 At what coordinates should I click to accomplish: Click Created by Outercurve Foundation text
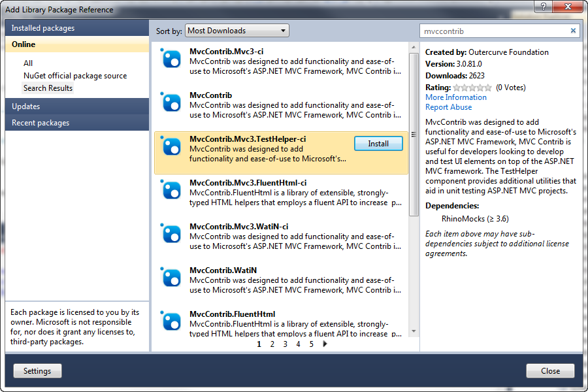[x=487, y=52]
